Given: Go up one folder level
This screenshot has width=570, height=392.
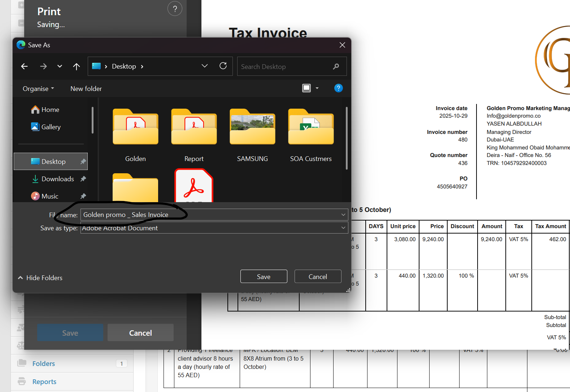Looking at the screenshot, I should point(77,66).
